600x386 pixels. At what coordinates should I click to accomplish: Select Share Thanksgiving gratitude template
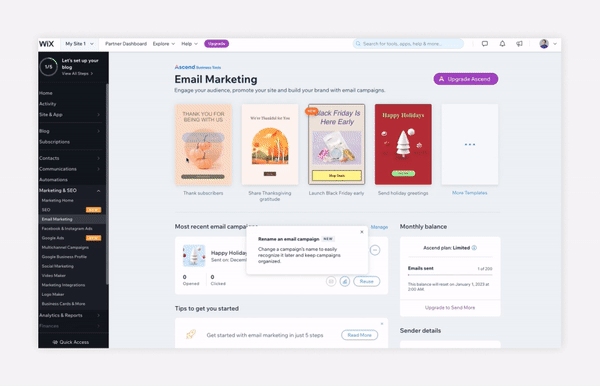(270, 145)
